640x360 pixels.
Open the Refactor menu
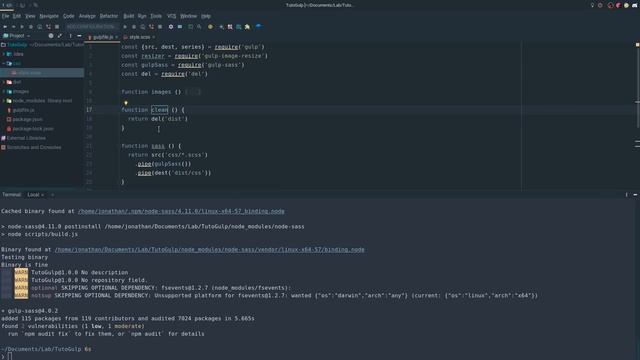[x=109, y=16]
